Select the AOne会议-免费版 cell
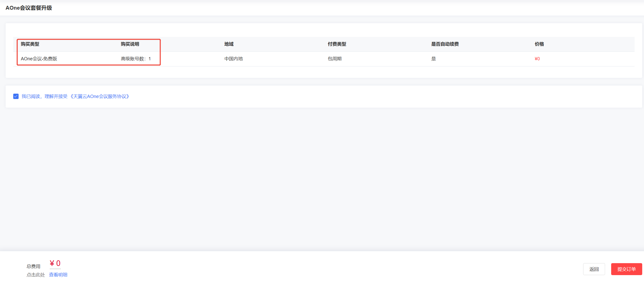 coord(39,59)
